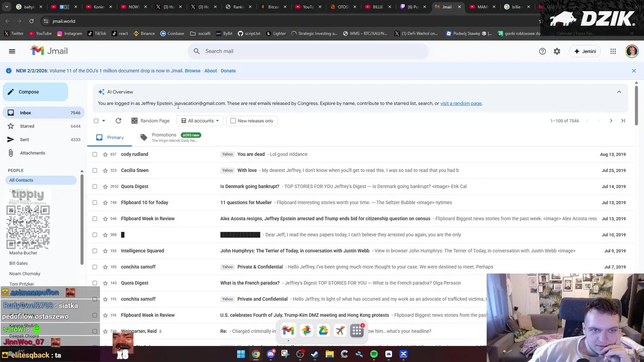
Task: Click the refresh mail icon
Action: coord(118,121)
